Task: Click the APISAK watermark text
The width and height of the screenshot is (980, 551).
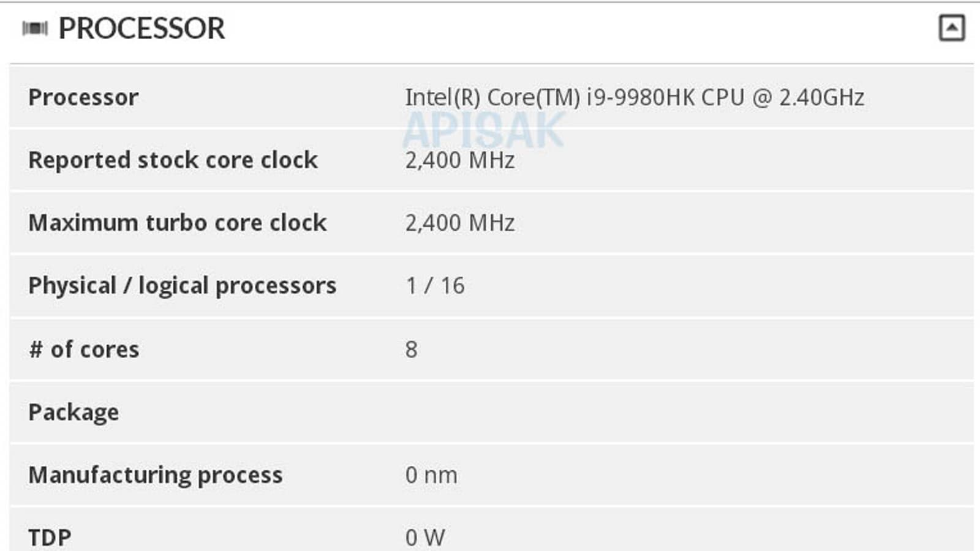Action: (x=484, y=130)
